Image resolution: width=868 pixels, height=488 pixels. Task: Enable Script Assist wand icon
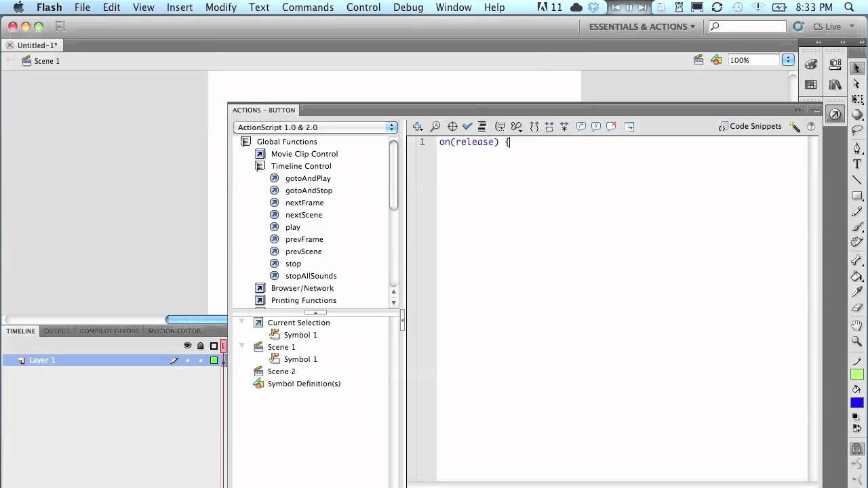point(795,127)
